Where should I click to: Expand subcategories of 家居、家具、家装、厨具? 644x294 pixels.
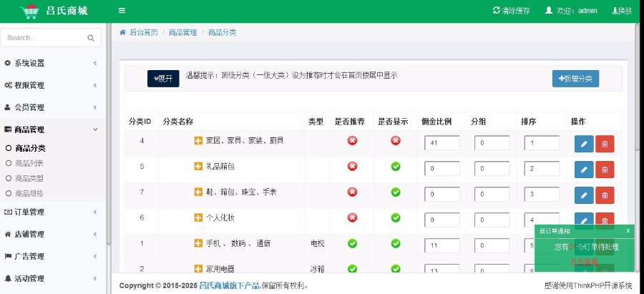tap(198, 141)
